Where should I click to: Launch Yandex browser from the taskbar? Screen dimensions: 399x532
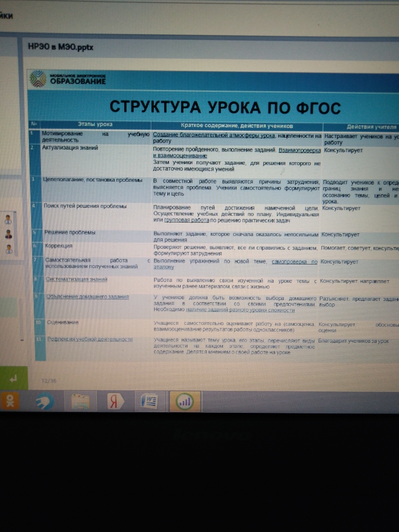(115, 402)
